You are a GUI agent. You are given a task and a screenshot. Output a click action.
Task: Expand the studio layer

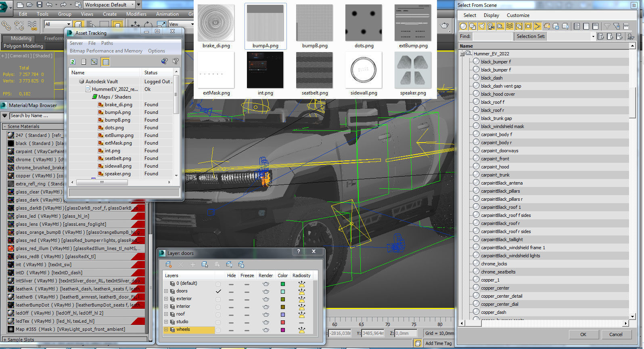tap(166, 322)
